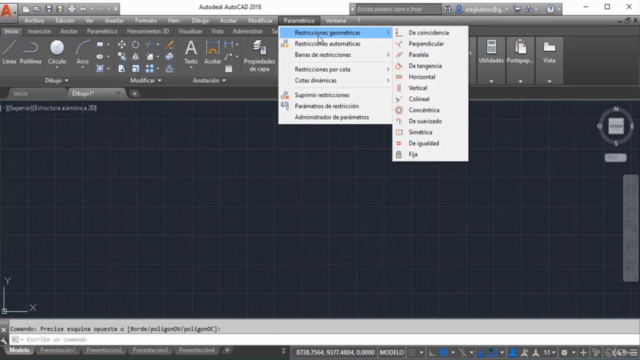Click the search keyword field

(398, 9)
